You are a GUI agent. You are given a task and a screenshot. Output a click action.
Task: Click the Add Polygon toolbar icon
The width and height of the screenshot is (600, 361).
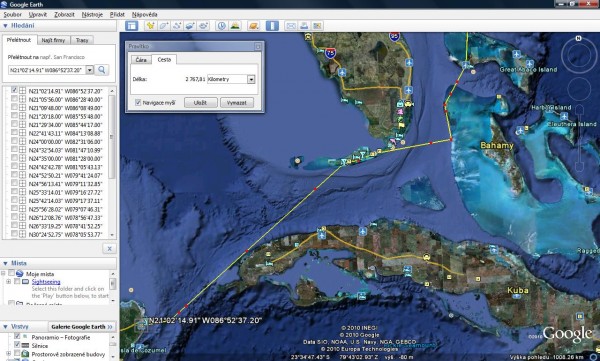tap(164, 26)
